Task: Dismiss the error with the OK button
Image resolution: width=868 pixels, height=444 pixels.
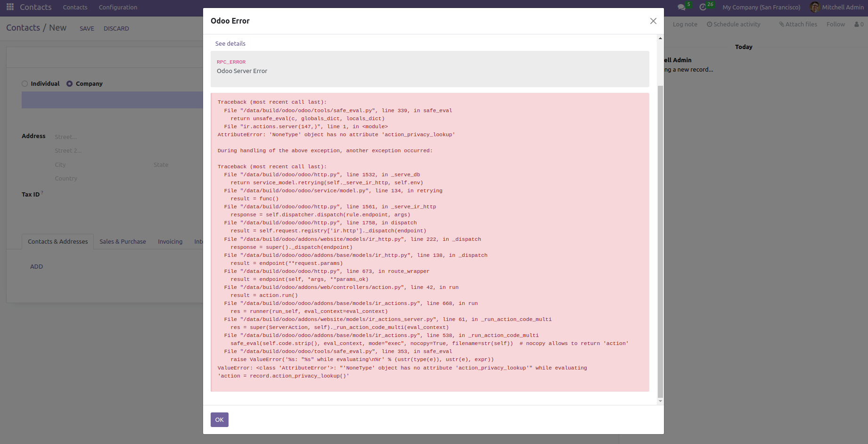Action: [219, 419]
